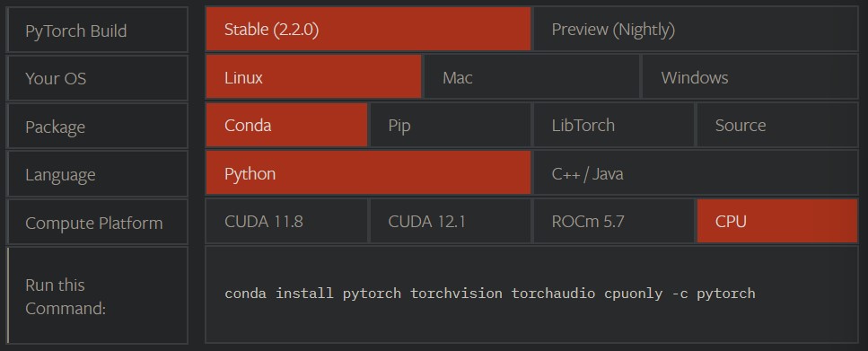Select the Conda package option
868x351 pixels.
click(x=286, y=125)
